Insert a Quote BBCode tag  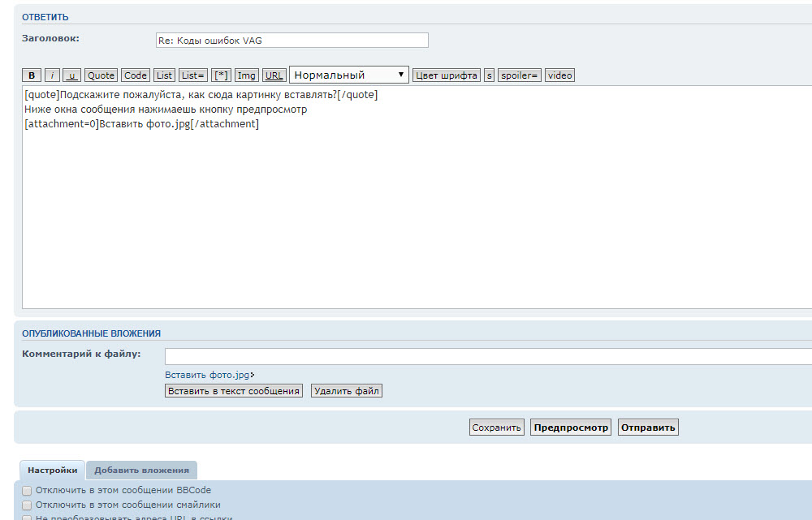(x=101, y=75)
